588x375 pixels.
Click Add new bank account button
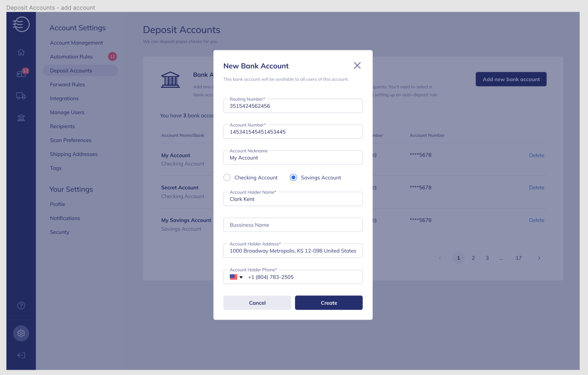[x=511, y=79]
